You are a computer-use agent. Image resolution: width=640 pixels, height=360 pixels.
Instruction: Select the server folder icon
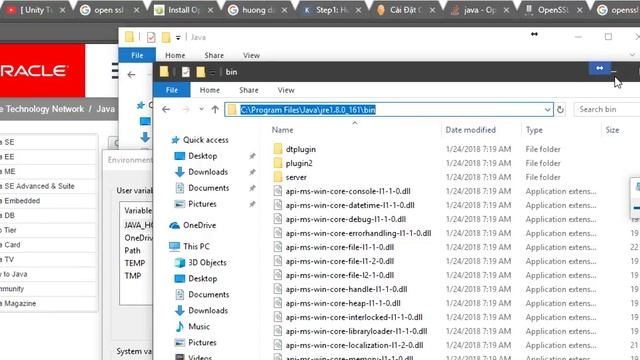278,177
